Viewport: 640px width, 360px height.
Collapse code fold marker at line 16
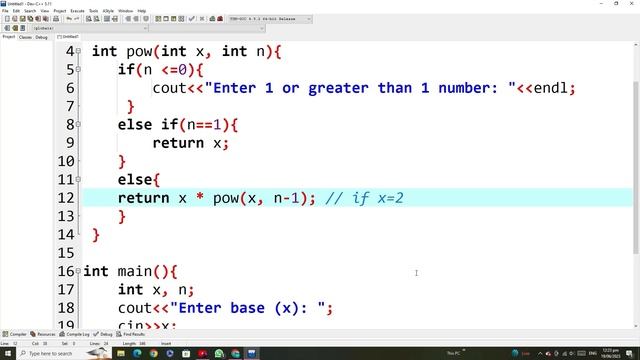pyautogui.click(x=78, y=271)
